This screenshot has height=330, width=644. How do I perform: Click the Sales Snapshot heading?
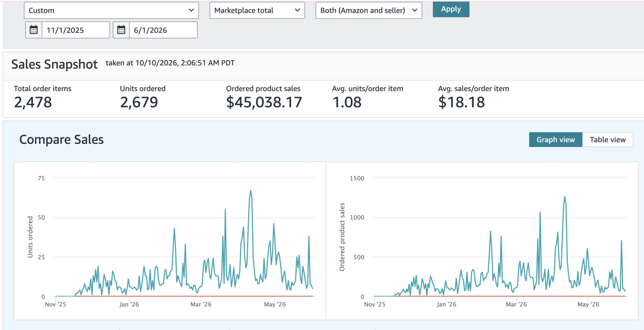point(54,64)
